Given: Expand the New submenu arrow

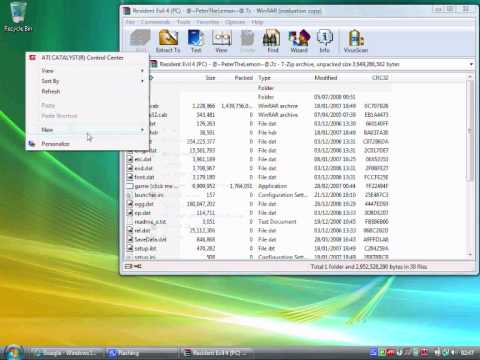Looking at the screenshot, I should pyautogui.click(x=142, y=130).
